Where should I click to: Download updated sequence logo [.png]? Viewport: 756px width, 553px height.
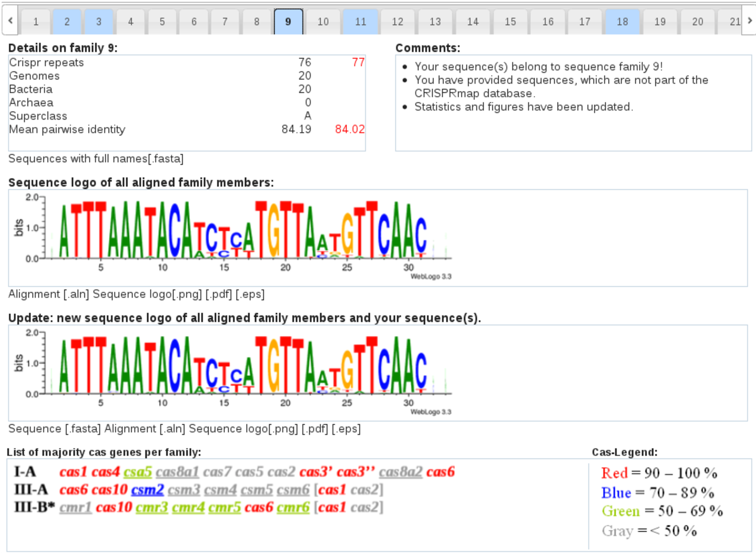[x=283, y=429]
